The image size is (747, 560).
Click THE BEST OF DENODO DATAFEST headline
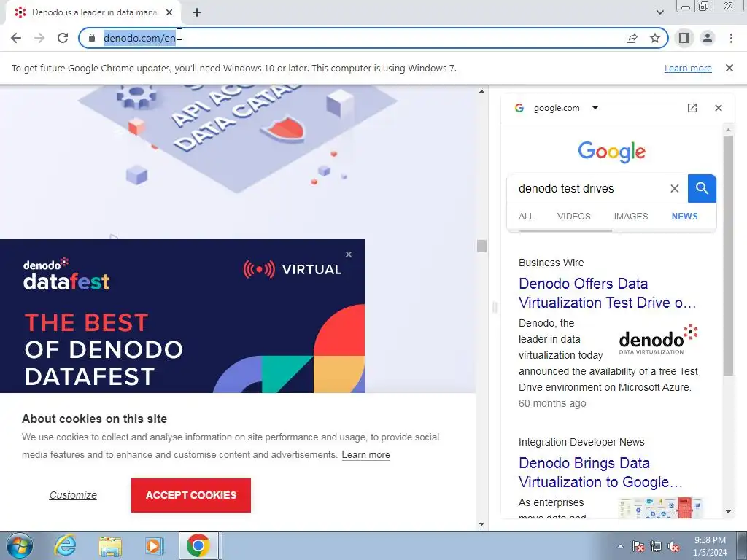tap(104, 349)
